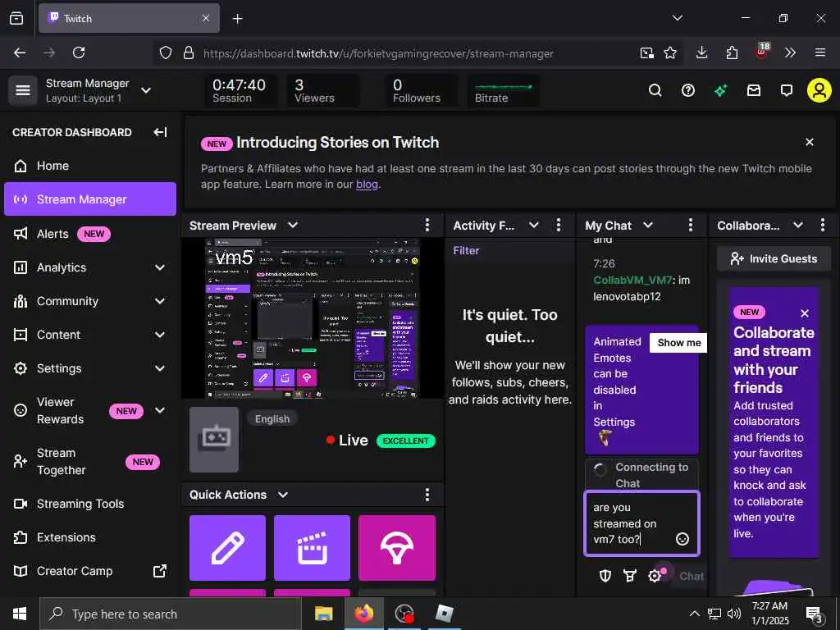Screen dimensions: 840x630
Task: Reload the page in Firefox
Action: (79, 52)
